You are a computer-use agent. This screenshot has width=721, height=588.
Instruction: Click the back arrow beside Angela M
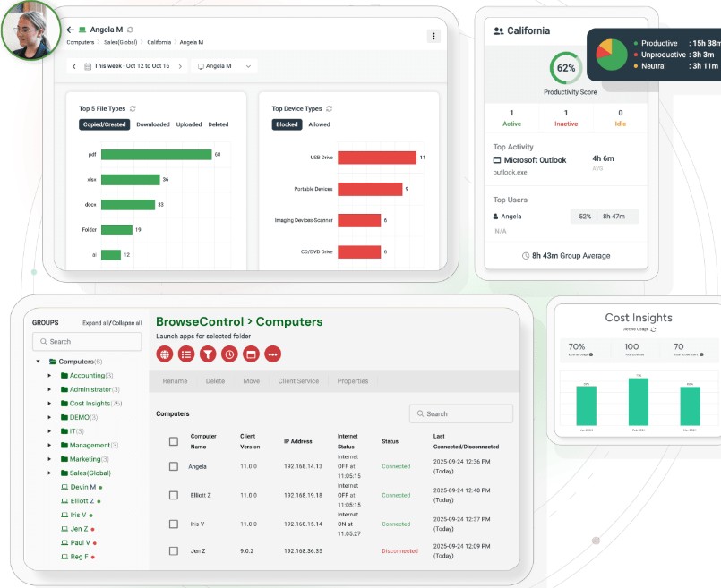(70, 30)
